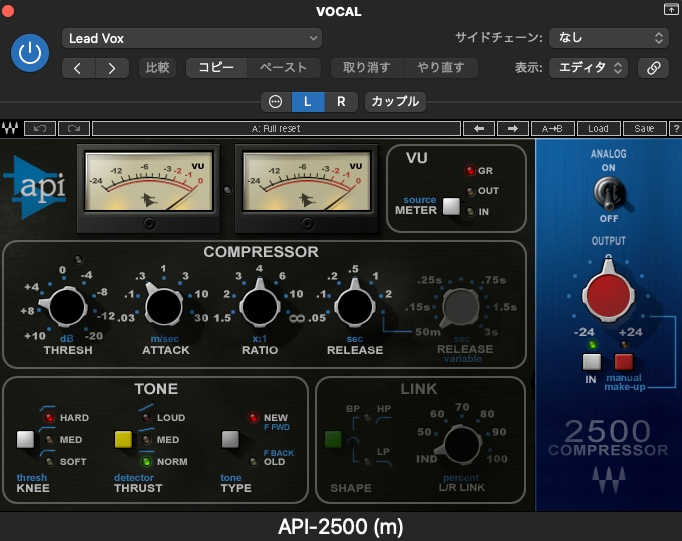Click the Load preset button
Viewport: 682px width, 541px height.
click(x=598, y=129)
